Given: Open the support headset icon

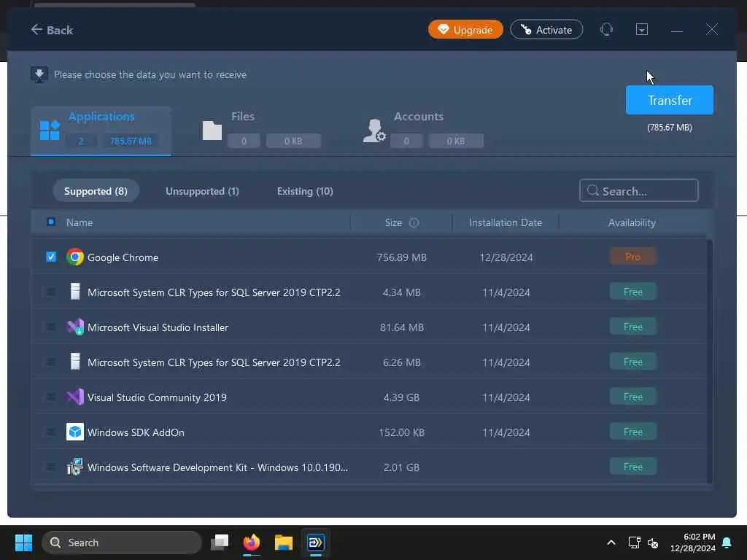Looking at the screenshot, I should click(x=606, y=29).
